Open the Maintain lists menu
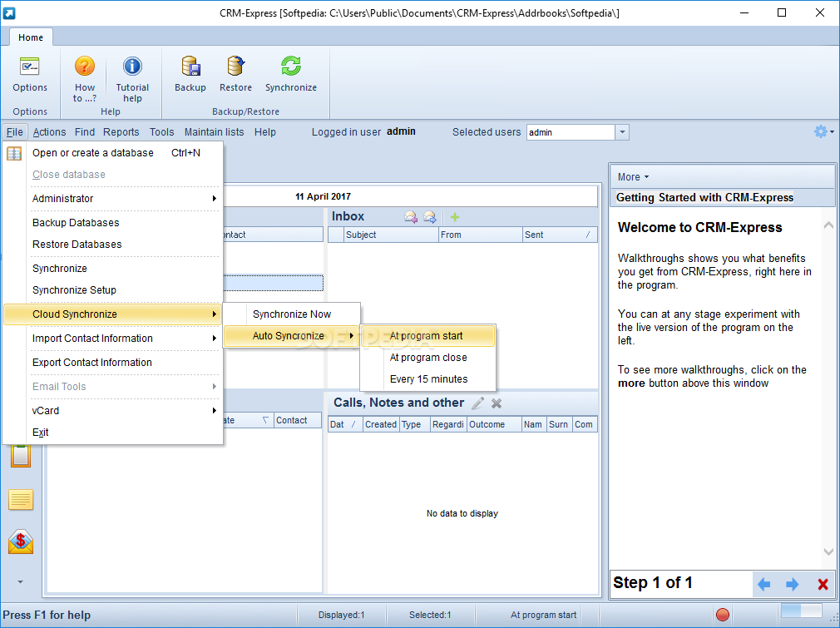Viewport: 840px width, 628px height. point(215,131)
